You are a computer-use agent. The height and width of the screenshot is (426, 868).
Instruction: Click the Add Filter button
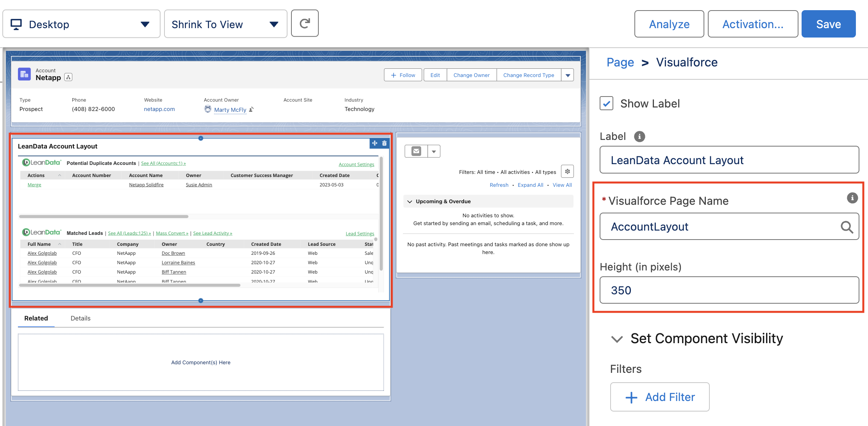click(x=660, y=397)
